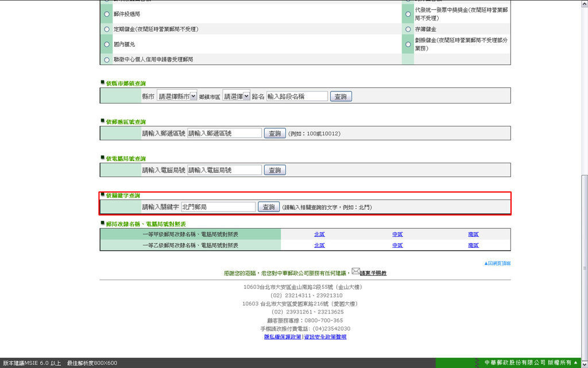Click the vertical scrollbar thumb
This screenshot has height=368, width=588.
click(585, 267)
